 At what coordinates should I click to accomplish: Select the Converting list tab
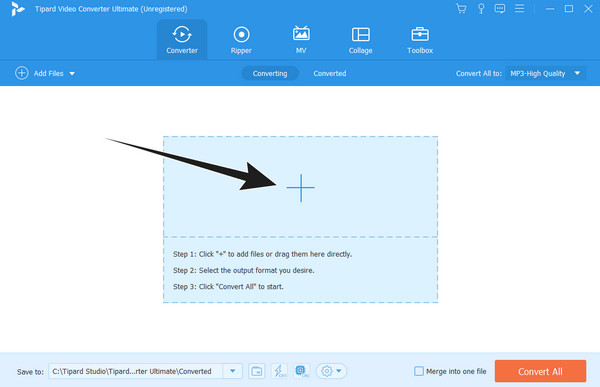(x=270, y=73)
